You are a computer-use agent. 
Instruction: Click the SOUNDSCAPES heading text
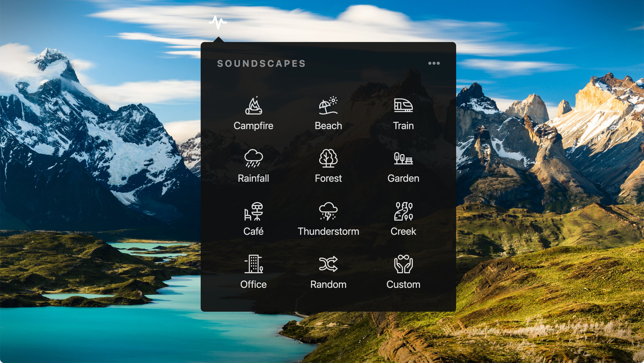pos(261,63)
